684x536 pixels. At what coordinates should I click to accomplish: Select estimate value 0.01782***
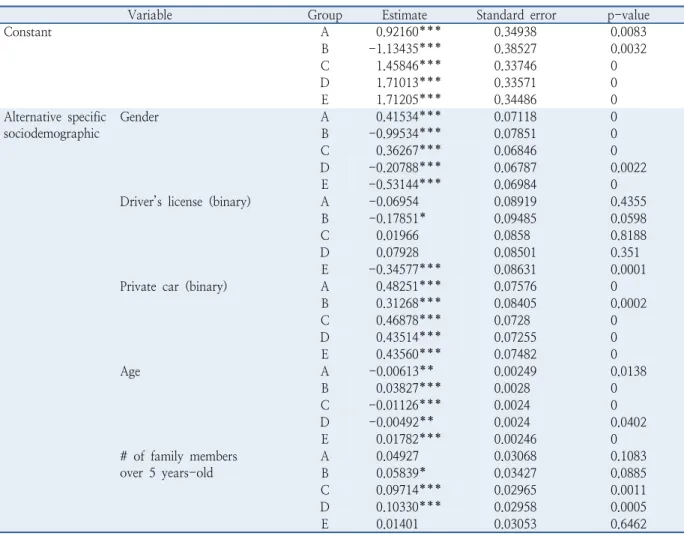[x=408, y=439]
